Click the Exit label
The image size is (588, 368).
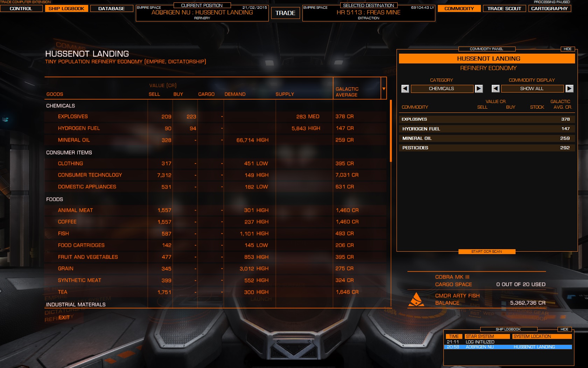click(x=64, y=318)
